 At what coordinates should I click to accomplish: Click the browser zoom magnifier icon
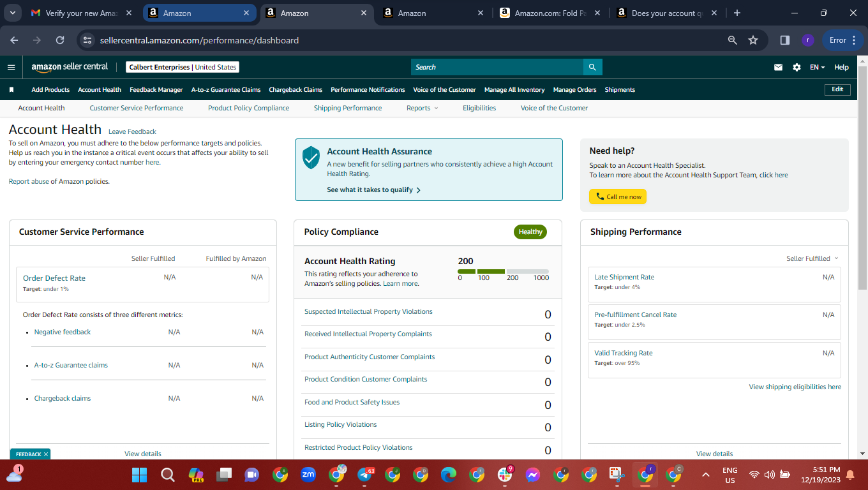[733, 40]
